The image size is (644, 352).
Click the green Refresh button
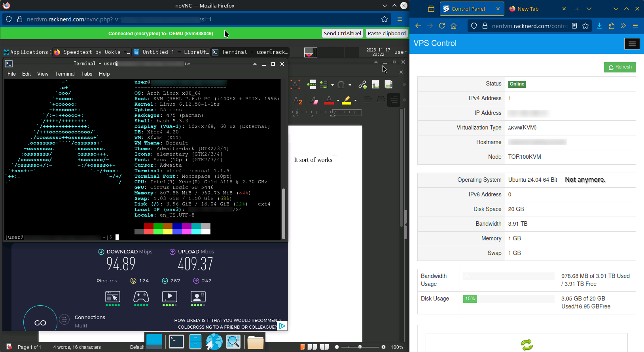pyautogui.click(x=619, y=67)
